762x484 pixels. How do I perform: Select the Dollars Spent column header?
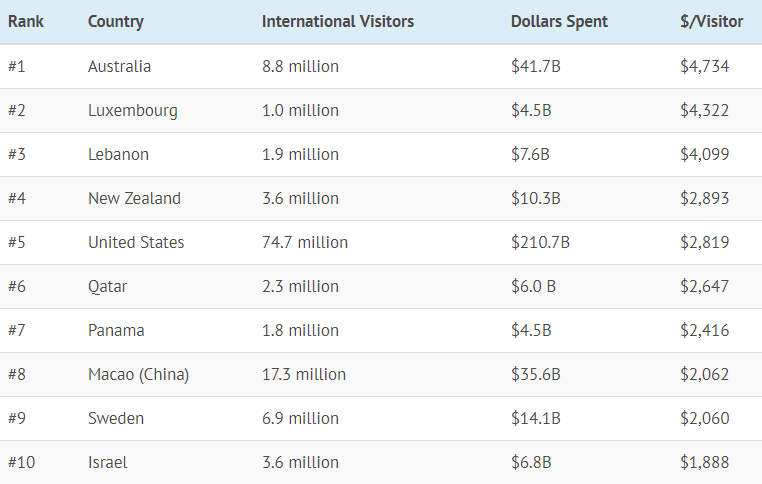point(559,21)
